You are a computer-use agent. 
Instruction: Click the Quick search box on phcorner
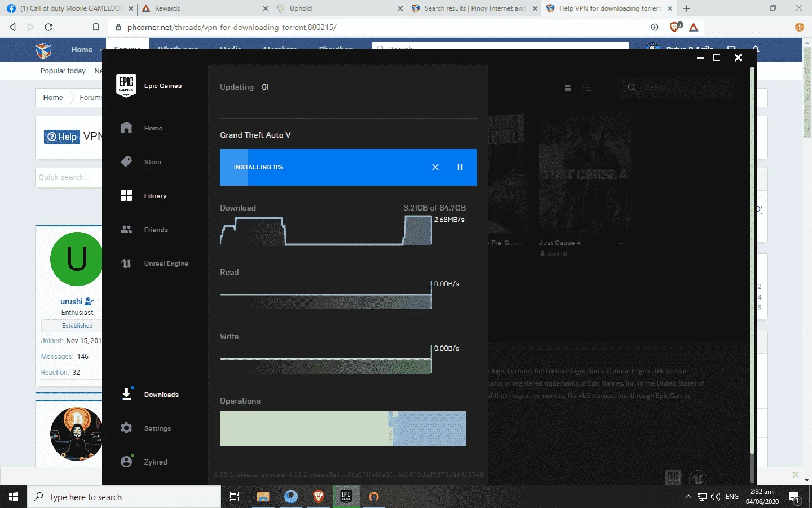(x=69, y=177)
